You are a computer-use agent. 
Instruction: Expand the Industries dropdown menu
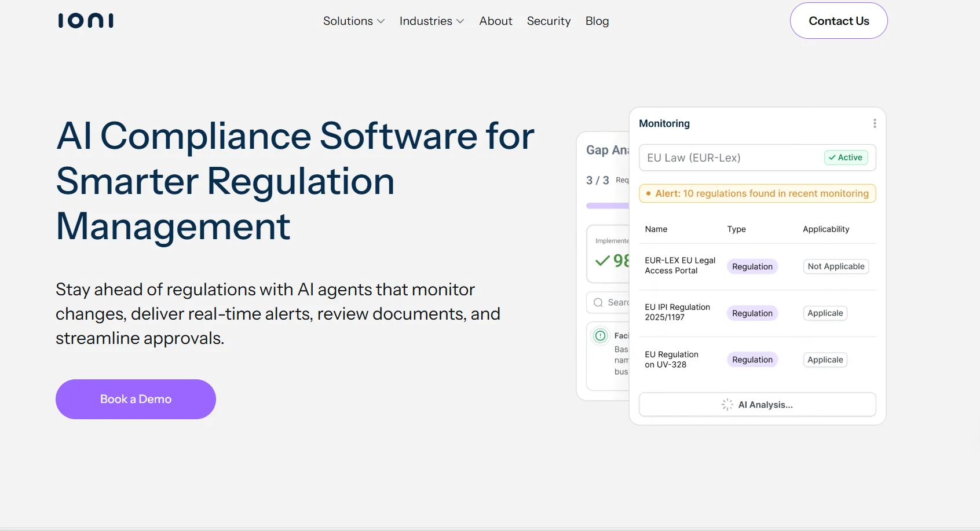[x=432, y=21]
